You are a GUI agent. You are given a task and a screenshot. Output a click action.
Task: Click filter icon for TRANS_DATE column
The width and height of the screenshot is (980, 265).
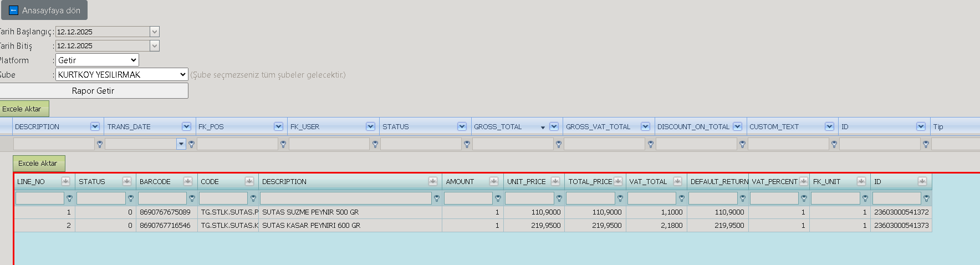pos(191,144)
